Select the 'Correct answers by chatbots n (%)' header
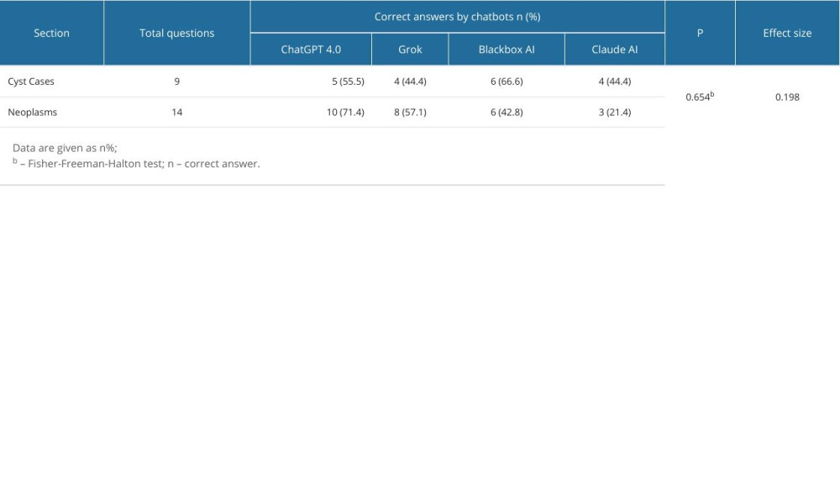This screenshot has height=504, width=840. tap(458, 17)
